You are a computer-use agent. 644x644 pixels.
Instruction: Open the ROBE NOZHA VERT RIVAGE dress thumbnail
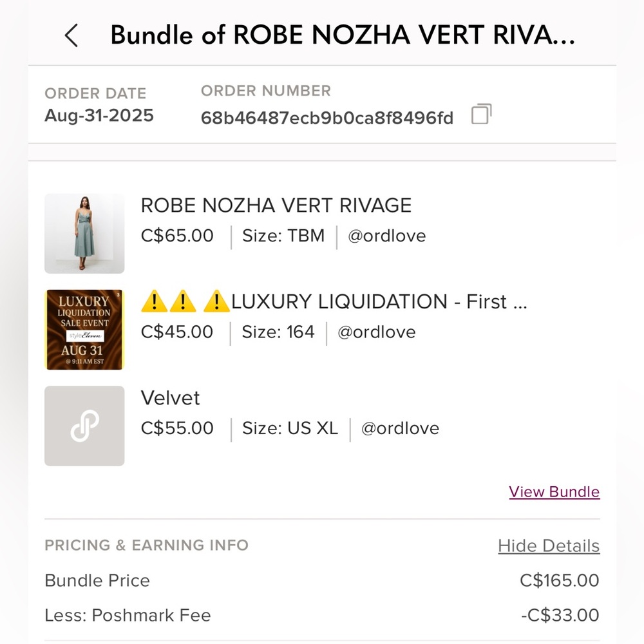point(84,233)
